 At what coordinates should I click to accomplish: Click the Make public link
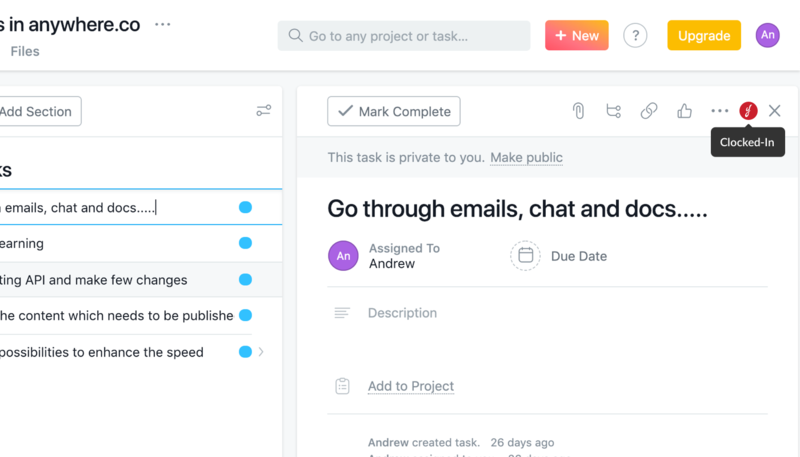[527, 158]
